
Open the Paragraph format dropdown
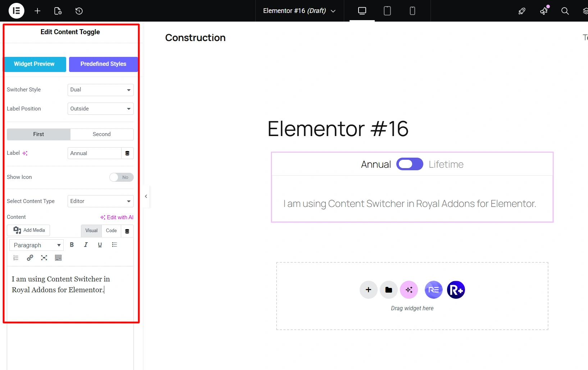click(x=37, y=245)
